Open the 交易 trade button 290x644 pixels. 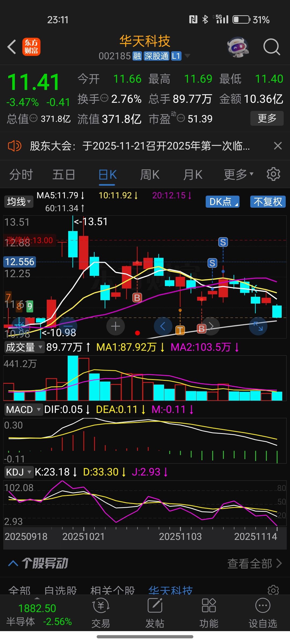pyautogui.click(x=101, y=613)
